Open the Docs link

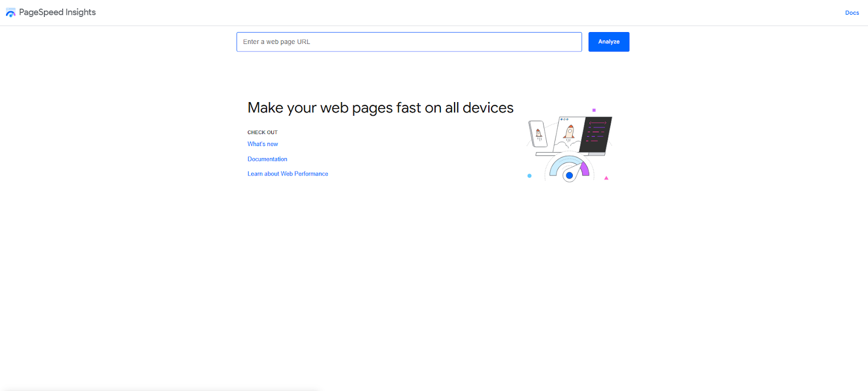852,12
